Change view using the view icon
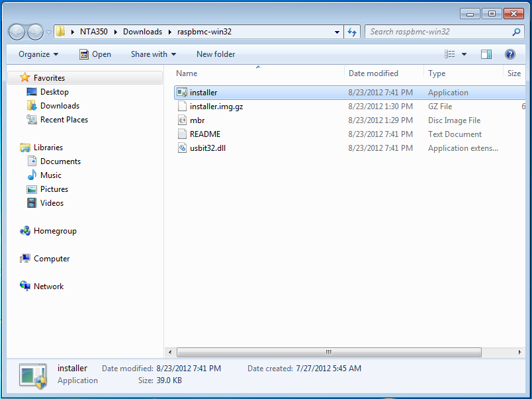This screenshot has height=399, width=532. (x=450, y=54)
